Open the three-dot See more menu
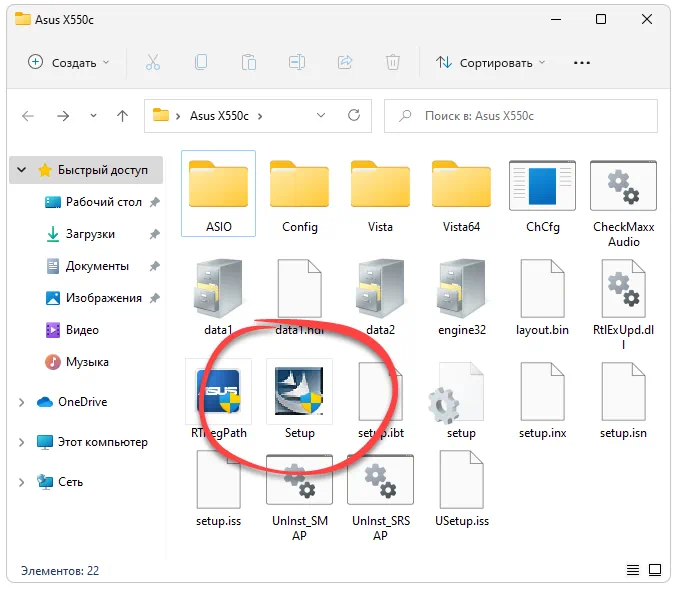678x591 pixels. [x=582, y=63]
